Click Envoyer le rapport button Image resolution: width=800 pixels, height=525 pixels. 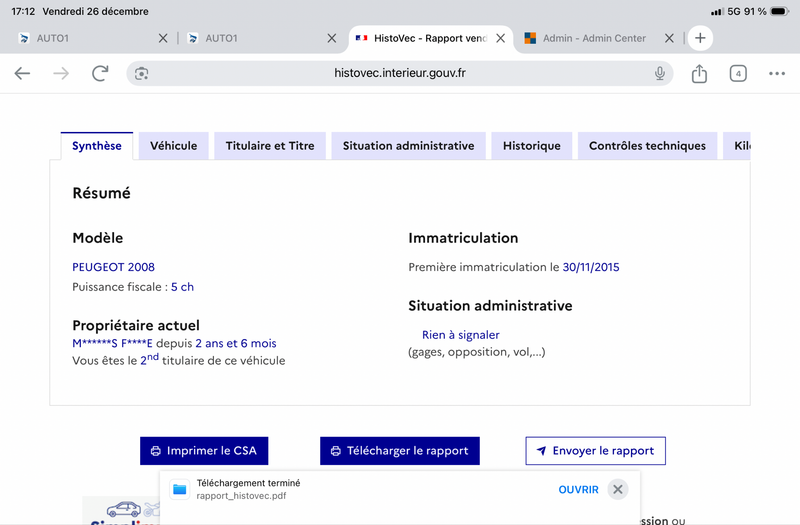tap(595, 451)
